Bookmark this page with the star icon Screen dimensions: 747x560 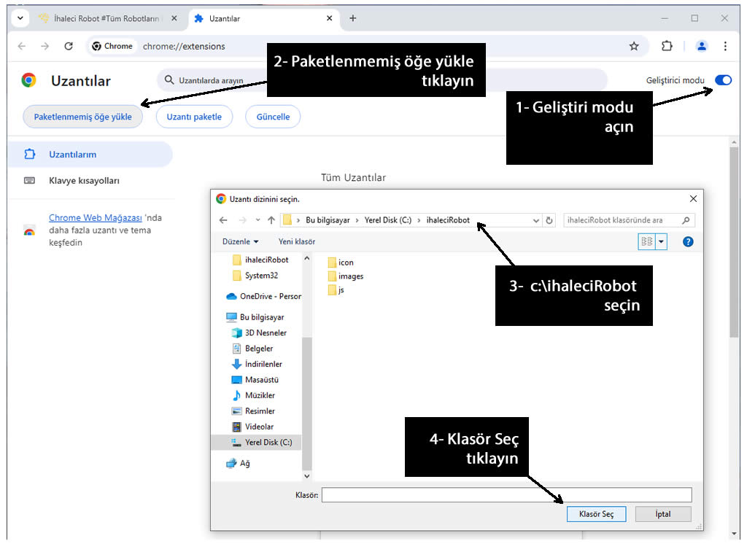point(634,46)
